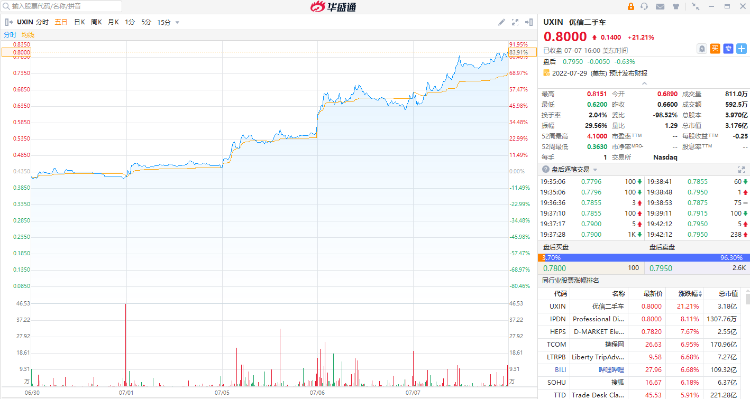Toggle the left sidebar panel icon
This screenshot has width=750, height=399.
pos(8,22)
